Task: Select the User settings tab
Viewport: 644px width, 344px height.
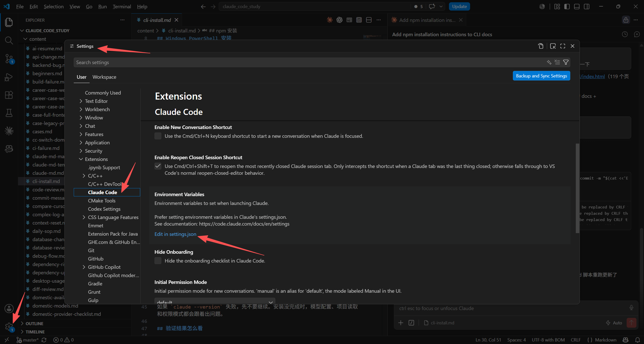Action: [x=82, y=77]
